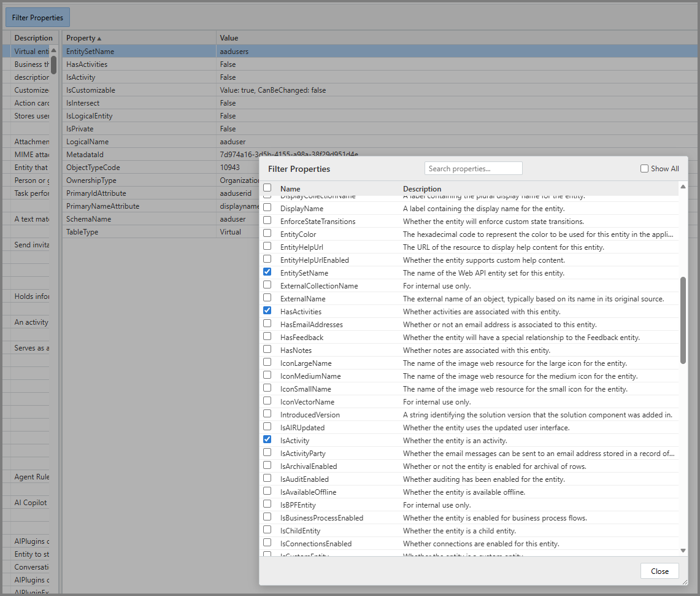The height and width of the screenshot is (596, 700).
Task: Enable the IsBusinessProcessEnabled filter
Action: [267, 516]
